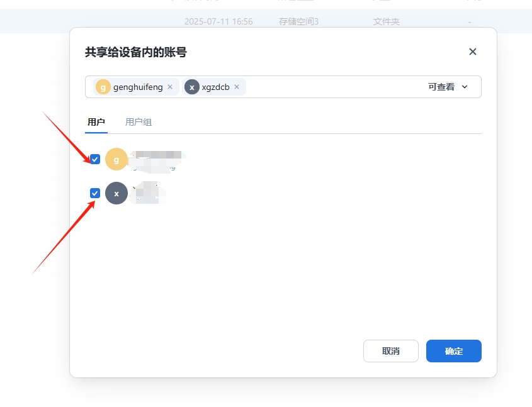The width and height of the screenshot is (532, 407).
Task: Click the gray x avatar in user list
Action: pos(116,193)
